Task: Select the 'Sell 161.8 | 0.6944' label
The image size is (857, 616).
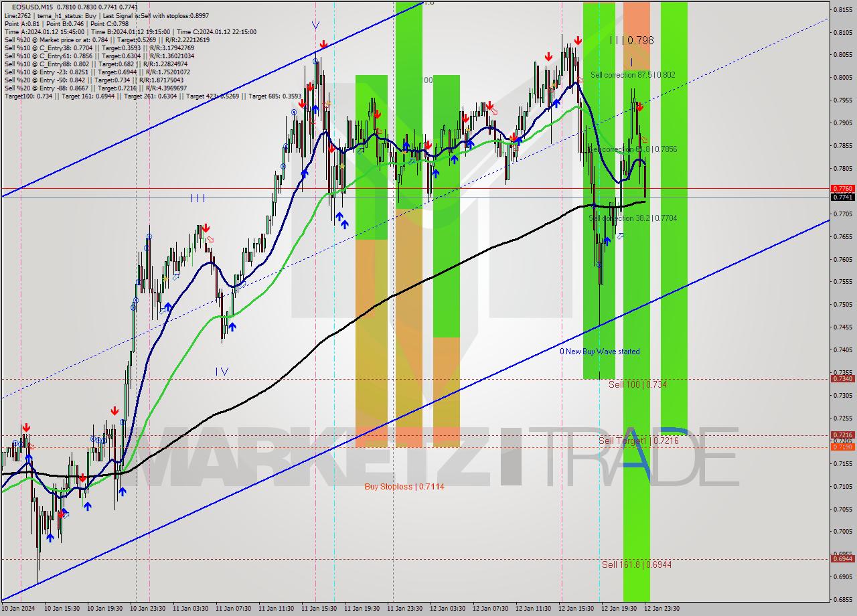Action: (637, 565)
